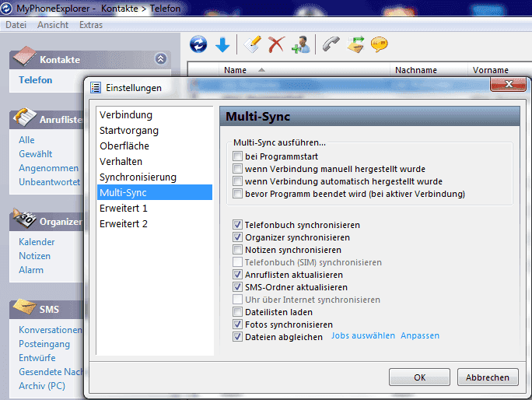Enable Notizen synchronisieren checkbox

point(237,250)
